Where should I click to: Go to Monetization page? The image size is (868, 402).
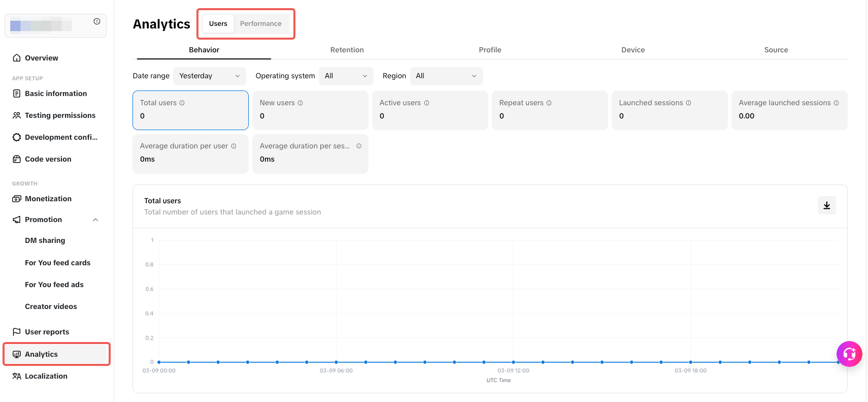[x=48, y=199]
